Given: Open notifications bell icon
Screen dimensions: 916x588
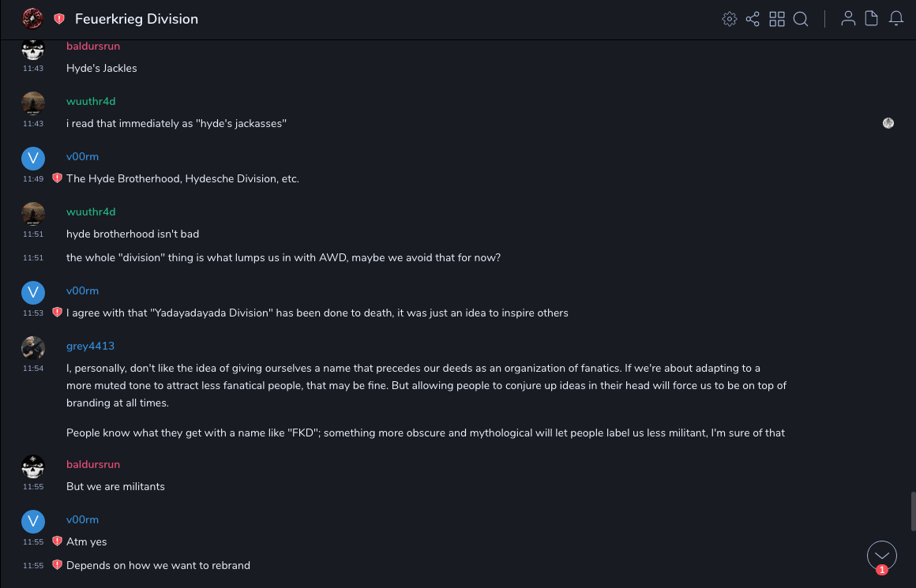Looking at the screenshot, I should click(x=896, y=19).
